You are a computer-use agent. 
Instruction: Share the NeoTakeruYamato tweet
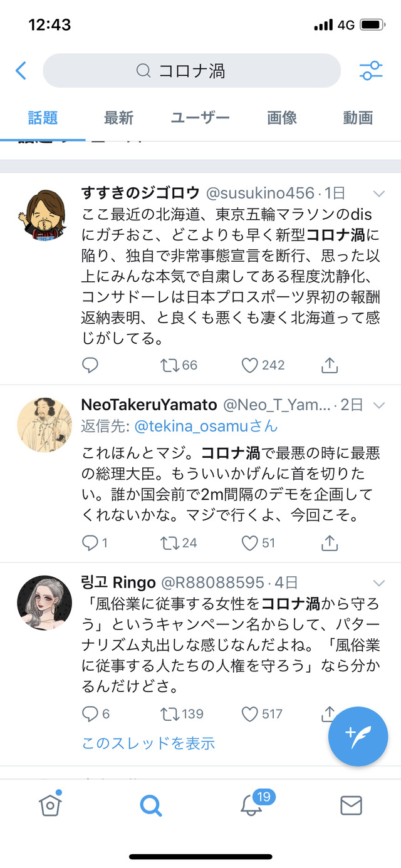pos(330,543)
